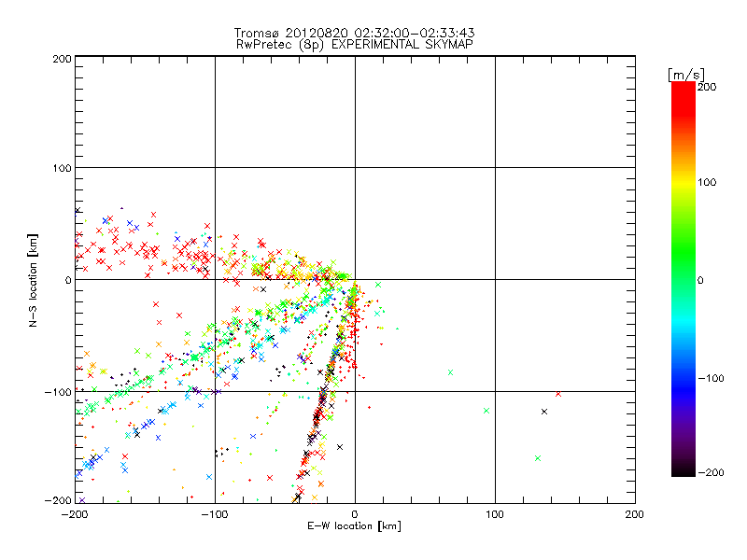This screenshot has height=560, width=747.
Task: Click the x-axis tick label '200'
Action: [x=635, y=514]
